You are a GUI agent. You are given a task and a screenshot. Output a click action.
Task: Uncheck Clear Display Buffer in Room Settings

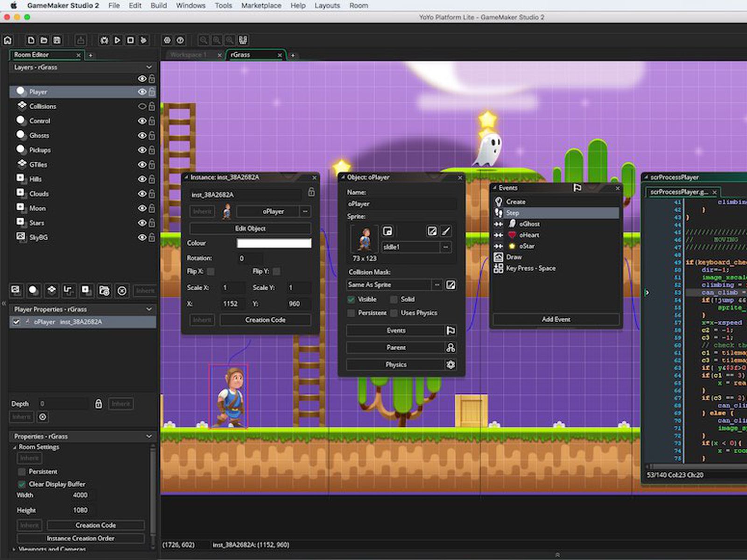coord(21,484)
